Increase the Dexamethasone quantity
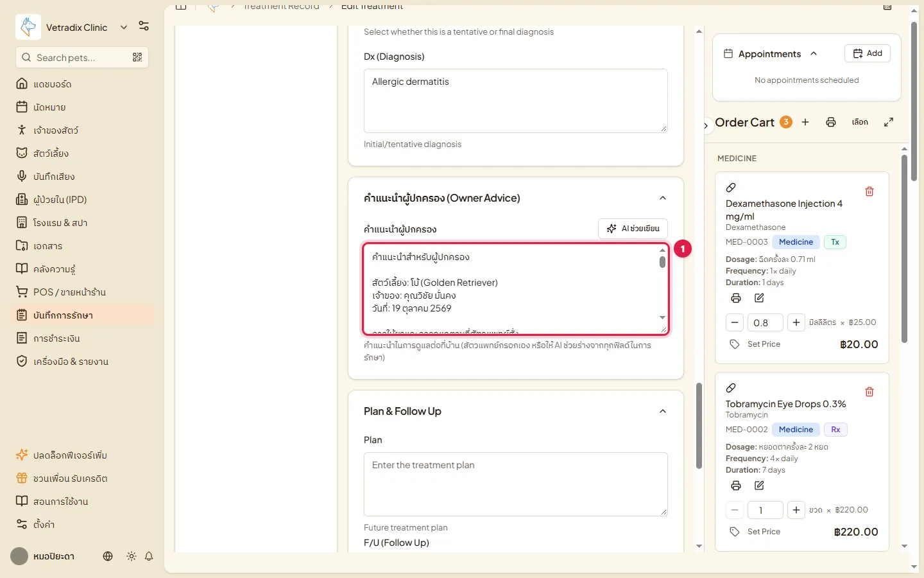Screen dimensions: 924x578 point(796,322)
